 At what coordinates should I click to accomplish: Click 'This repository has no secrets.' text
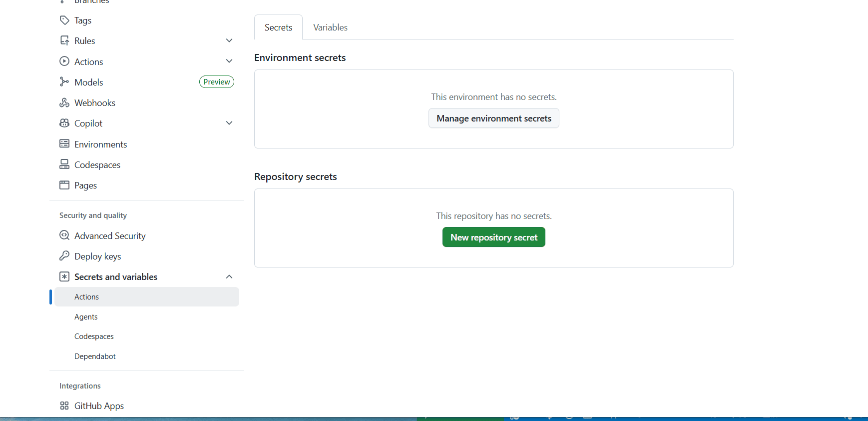pyautogui.click(x=494, y=216)
